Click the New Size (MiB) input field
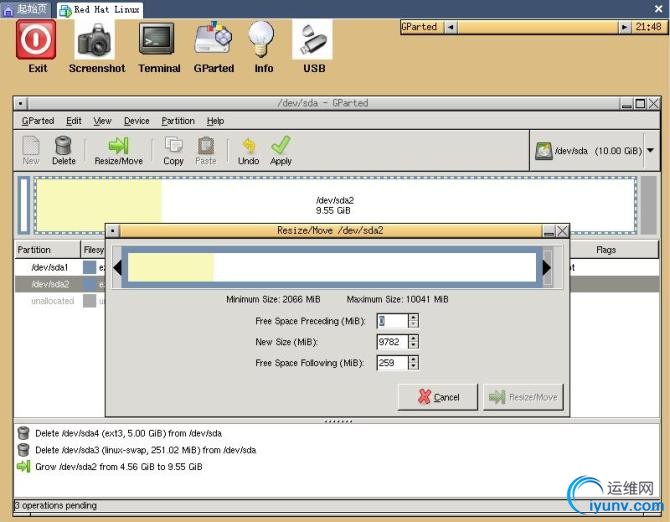 click(x=392, y=342)
